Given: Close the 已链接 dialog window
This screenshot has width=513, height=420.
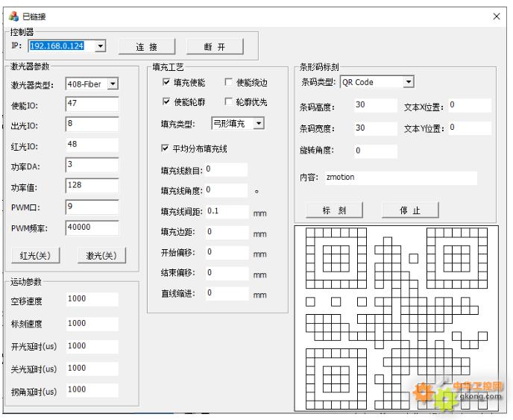Looking at the screenshot, I should point(497,16).
